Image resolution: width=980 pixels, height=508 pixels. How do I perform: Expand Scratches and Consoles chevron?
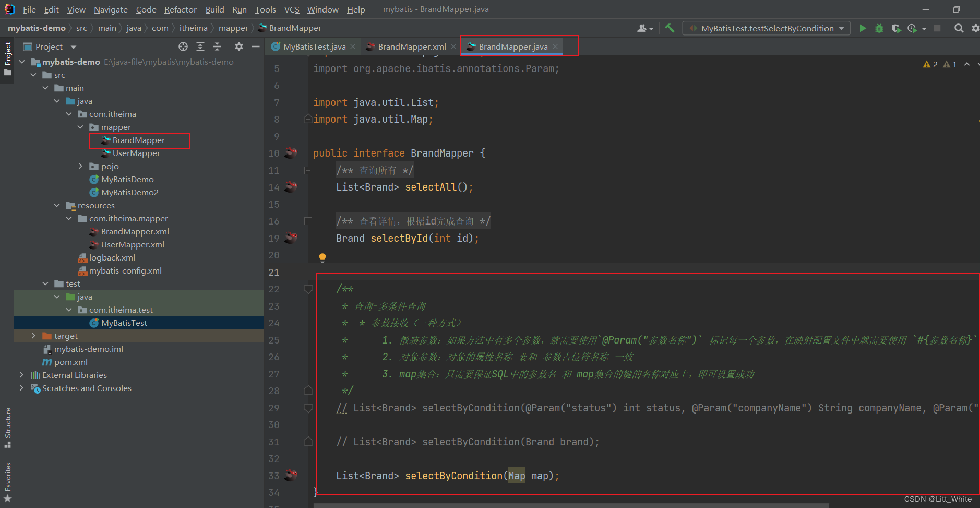(x=22, y=388)
